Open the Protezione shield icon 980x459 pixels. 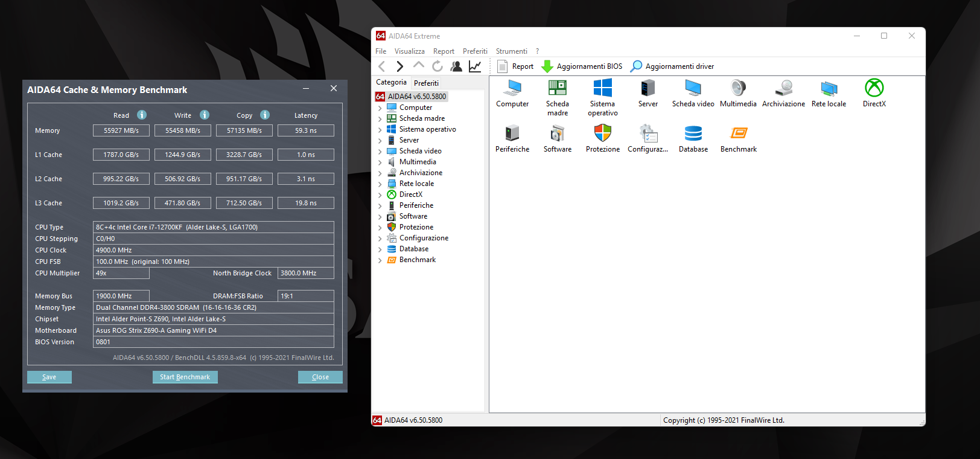tap(603, 133)
